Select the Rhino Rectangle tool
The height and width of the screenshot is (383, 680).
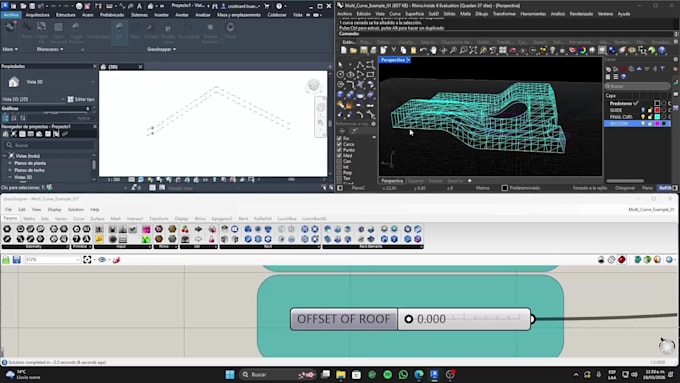tap(370, 75)
